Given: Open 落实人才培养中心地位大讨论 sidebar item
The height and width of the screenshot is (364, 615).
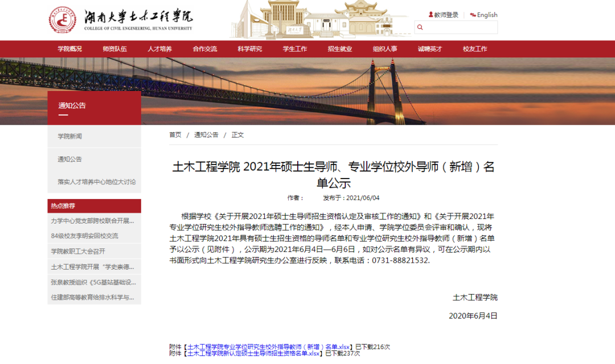Looking at the screenshot, I should [x=96, y=182].
